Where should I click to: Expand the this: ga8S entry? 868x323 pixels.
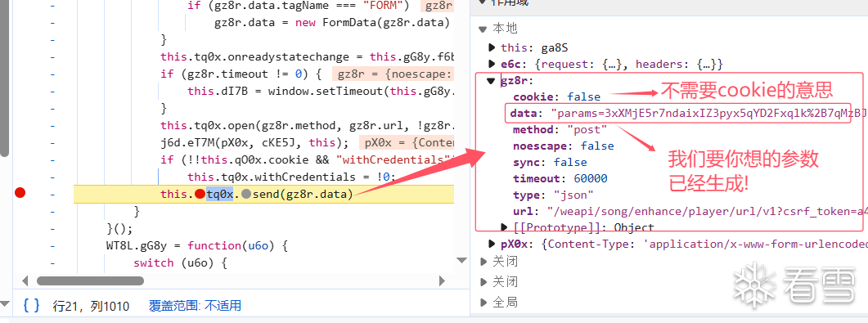point(492,47)
